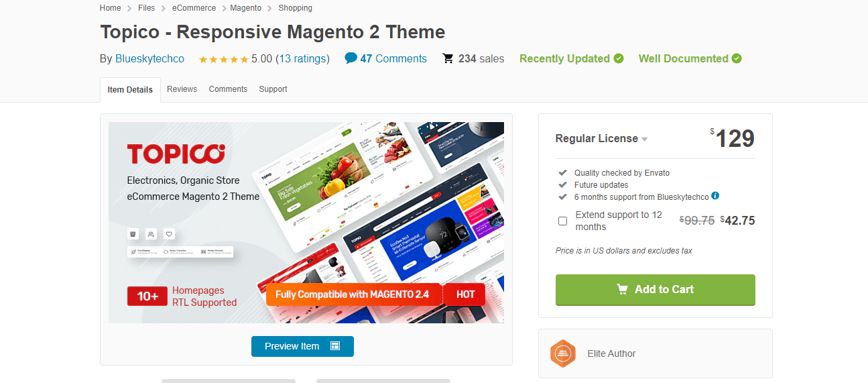This screenshot has width=868, height=383.
Task: Open the Blueskytechco author link
Action: click(x=149, y=58)
